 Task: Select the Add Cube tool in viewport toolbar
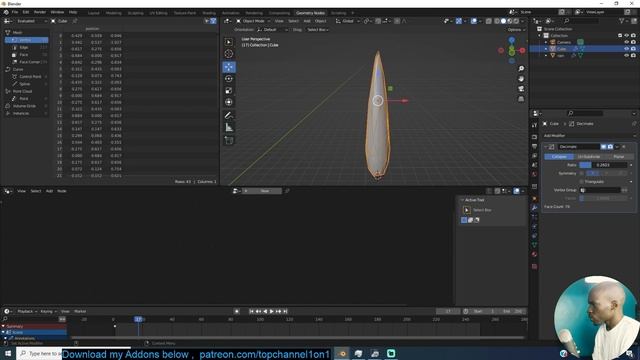pyautogui.click(x=229, y=141)
